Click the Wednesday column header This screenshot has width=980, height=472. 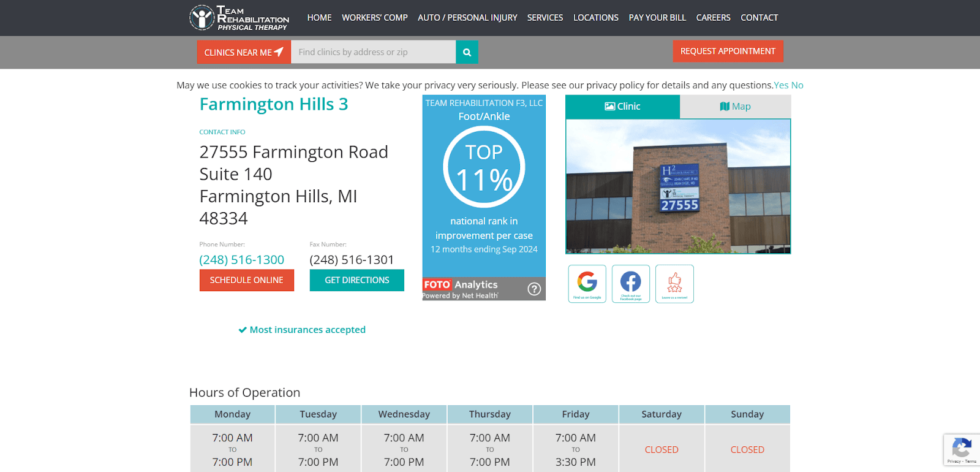[x=404, y=414]
